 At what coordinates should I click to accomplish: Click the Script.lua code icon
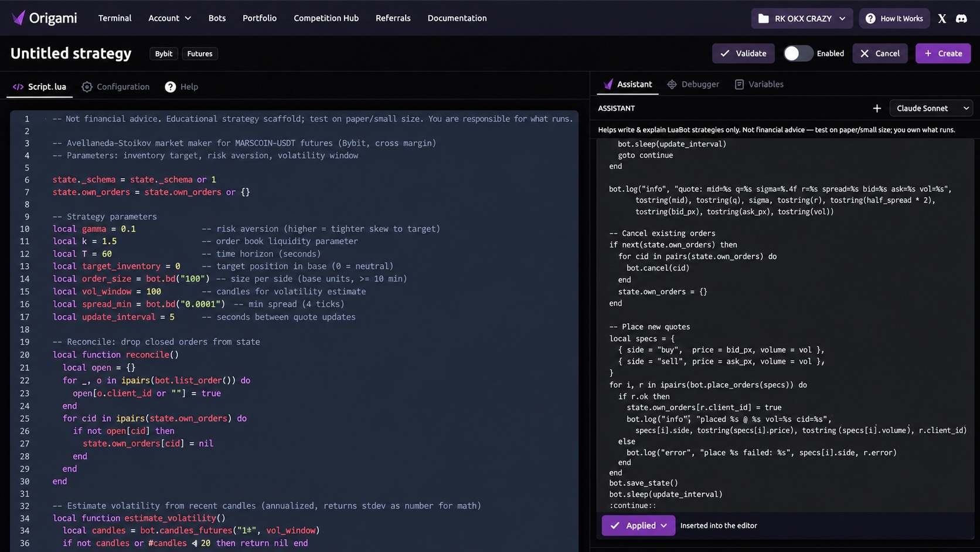pos(18,87)
